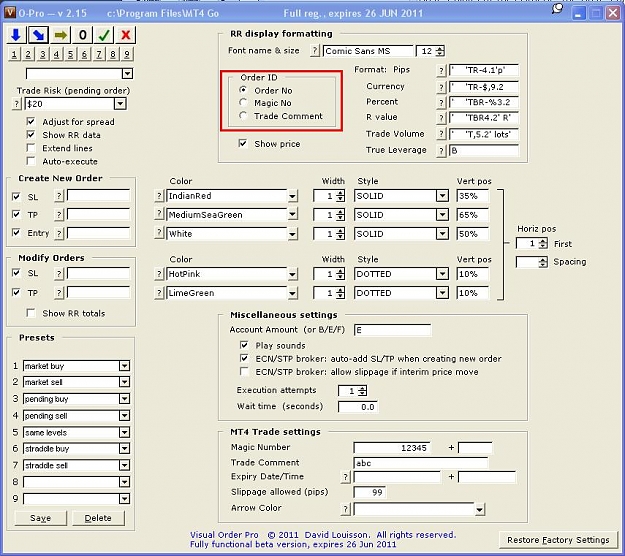Enable Show RR totals checkbox
The width and height of the screenshot is (625, 556).
pos(31,313)
